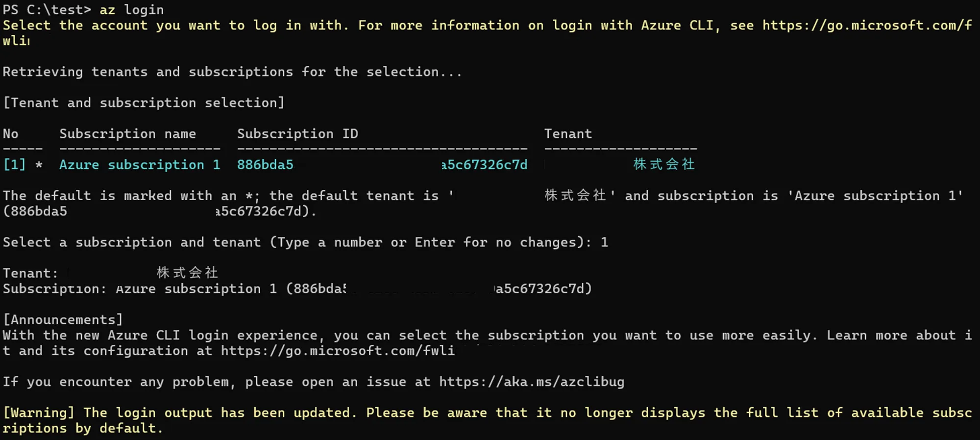Click the "[Tenant and subscription selection]" heading
Image resolution: width=980 pixels, height=440 pixels.
pos(144,103)
